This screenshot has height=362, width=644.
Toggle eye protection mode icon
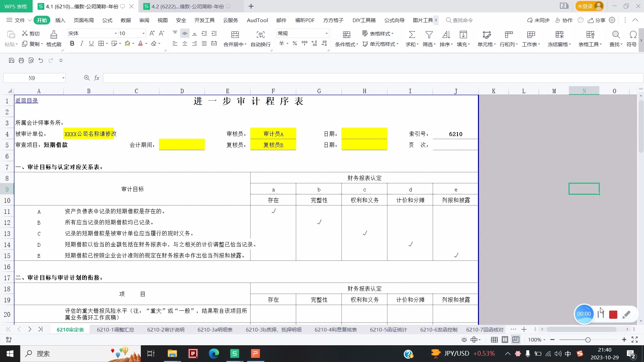tap(464, 340)
